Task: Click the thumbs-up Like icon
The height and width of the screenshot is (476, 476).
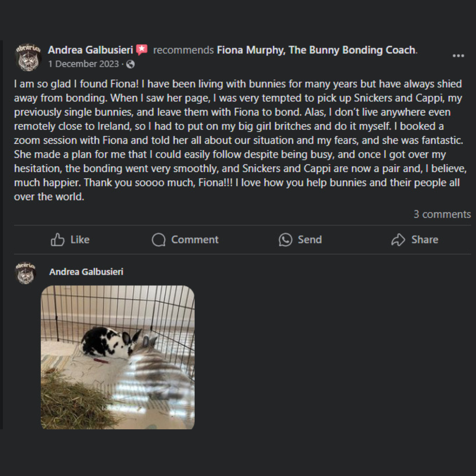Action: coord(58,240)
